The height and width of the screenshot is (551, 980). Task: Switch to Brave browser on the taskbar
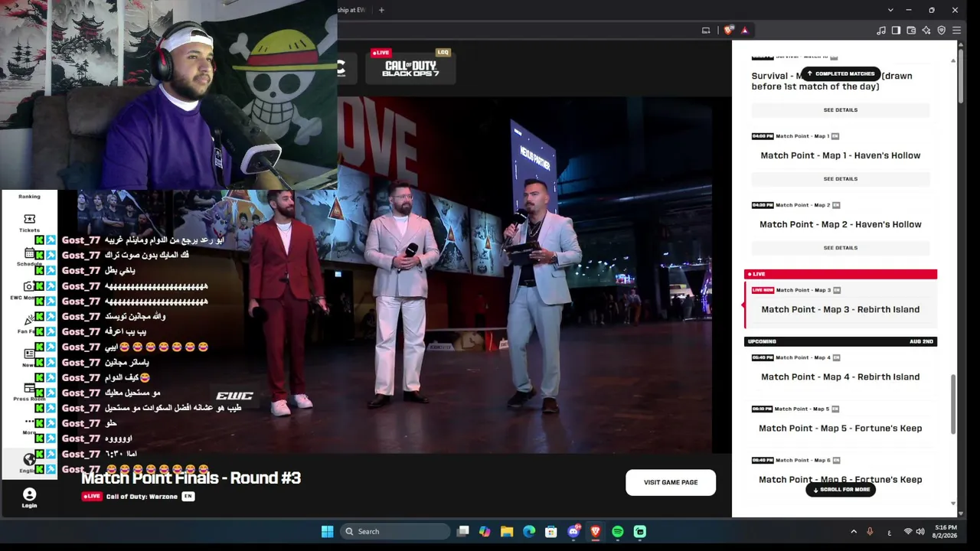coord(596,532)
